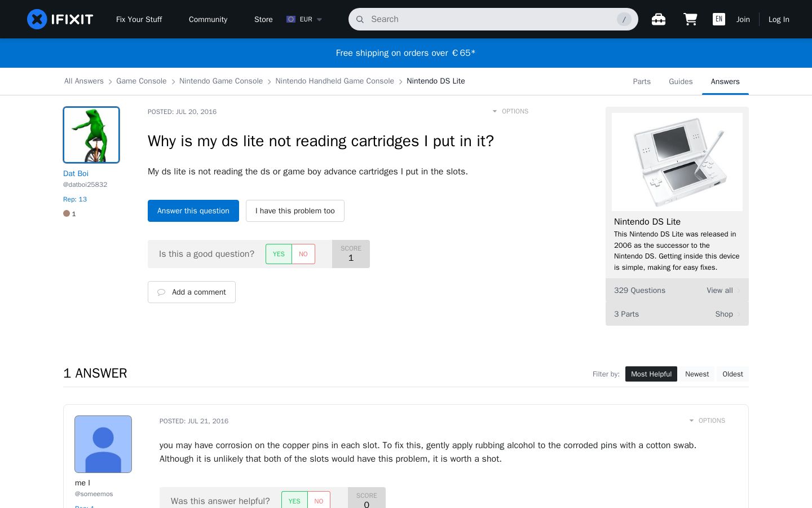
Task: Switch to the Guides tab
Action: [681, 81]
